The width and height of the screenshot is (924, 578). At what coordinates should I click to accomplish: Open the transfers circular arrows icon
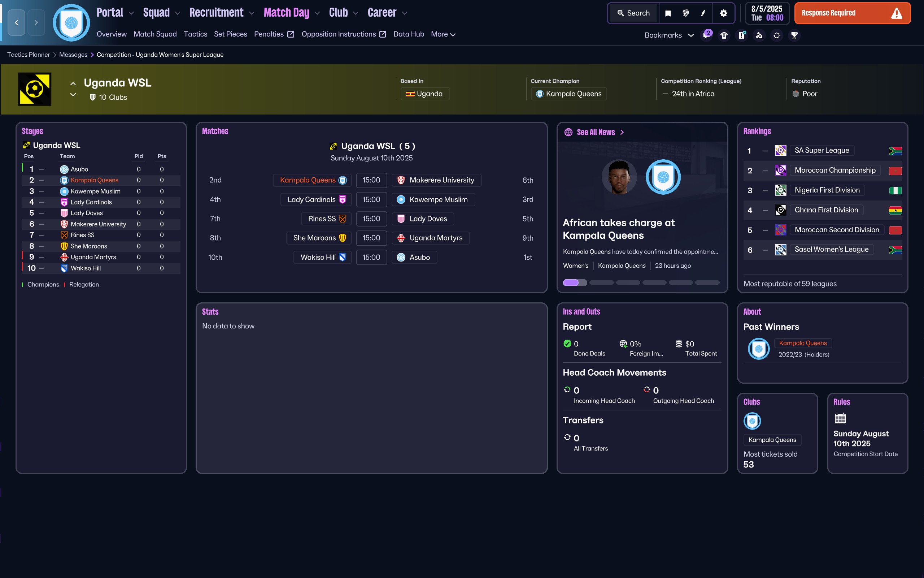(x=777, y=35)
